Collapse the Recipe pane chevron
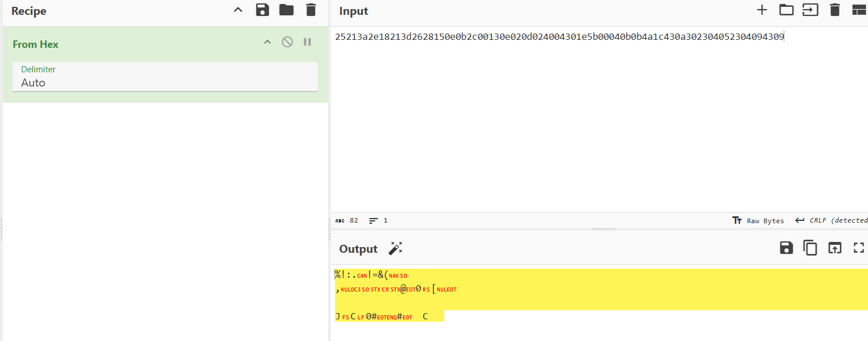868x341 pixels. click(x=238, y=10)
